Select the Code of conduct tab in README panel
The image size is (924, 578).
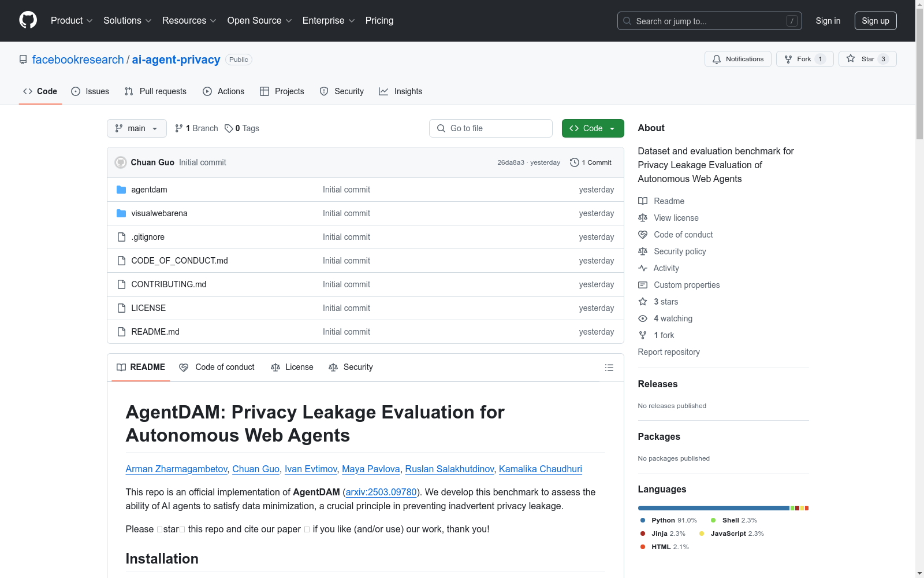coord(217,367)
